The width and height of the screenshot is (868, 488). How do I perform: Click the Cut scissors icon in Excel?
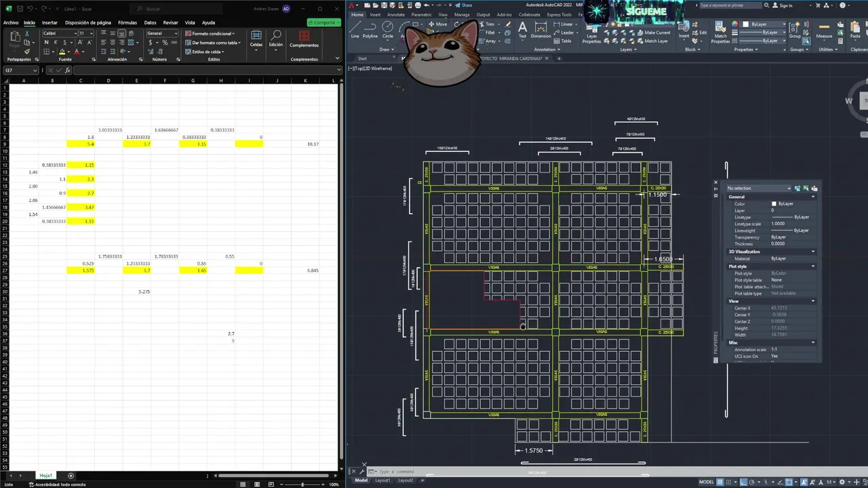(27, 33)
